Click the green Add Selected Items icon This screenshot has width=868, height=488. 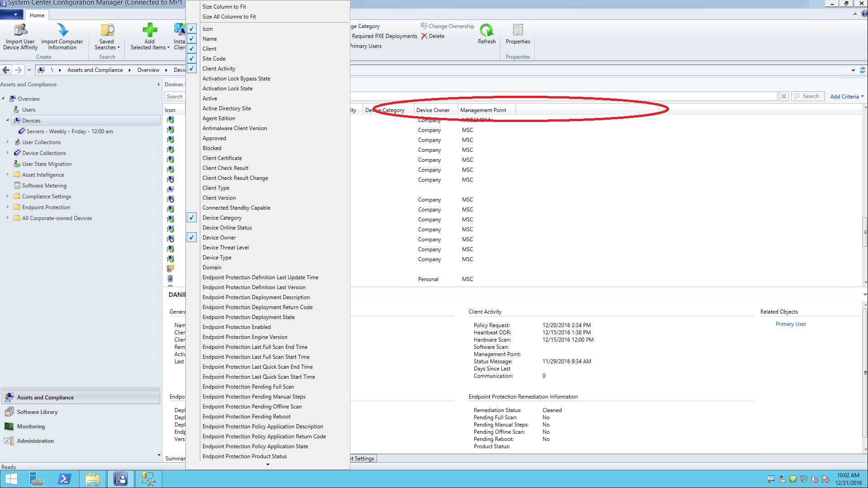pyautogui.click(x=150, y=30)
